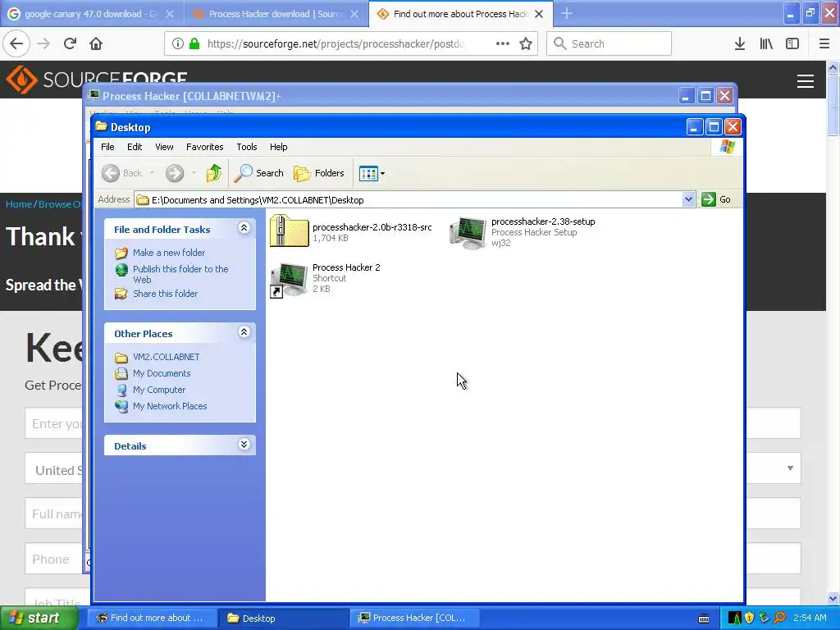Open the Favorites menu
This screenshot has height=630, width=840.
204,147
